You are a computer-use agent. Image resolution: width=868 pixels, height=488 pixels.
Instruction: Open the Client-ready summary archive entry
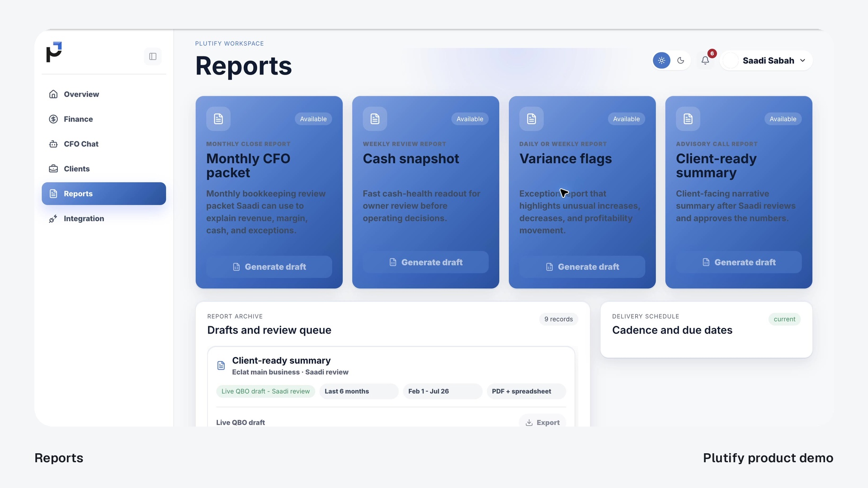tap(281, 361)
